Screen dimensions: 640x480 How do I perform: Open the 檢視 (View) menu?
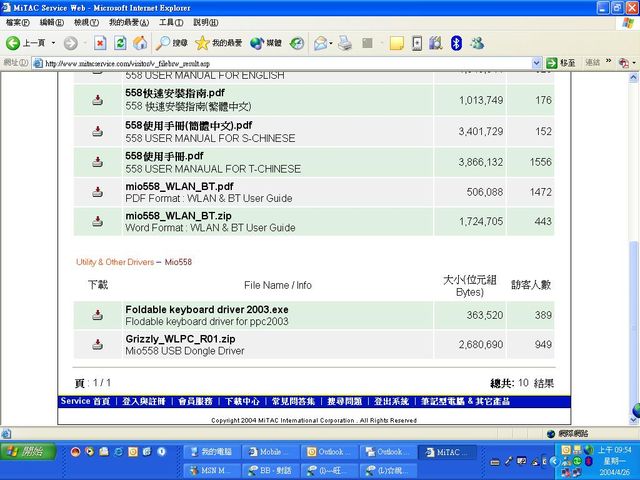point(86,22)
